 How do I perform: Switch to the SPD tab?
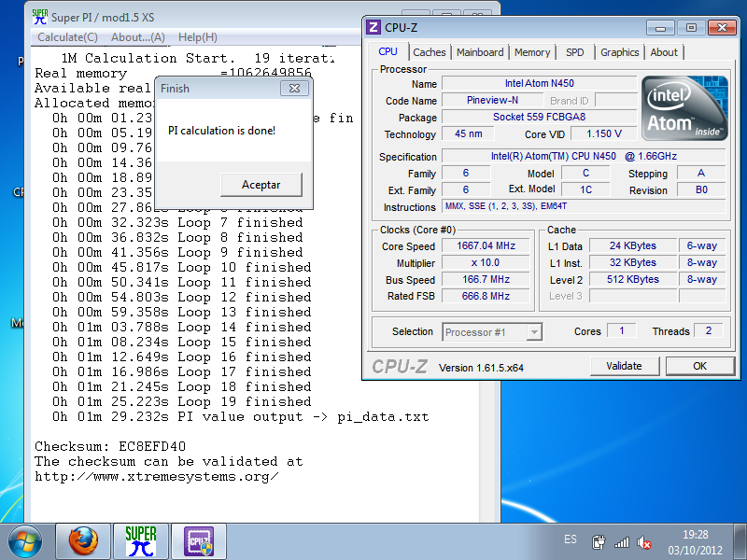[x=574, y=52]
